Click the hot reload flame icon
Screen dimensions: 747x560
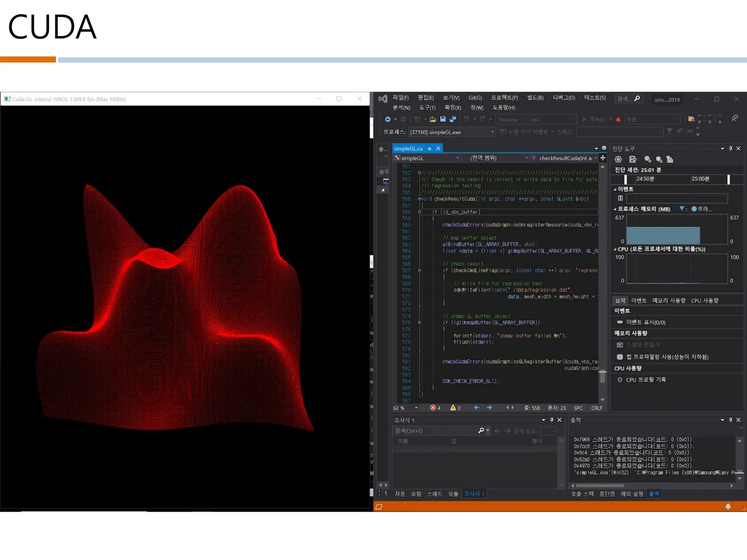pyautogui.click(x=619, y=119)
